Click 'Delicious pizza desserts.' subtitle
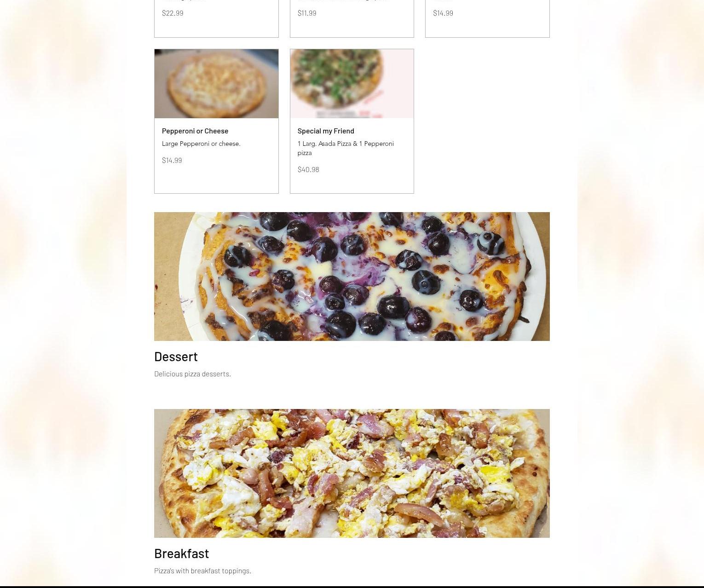 click(x=192, y=374)
